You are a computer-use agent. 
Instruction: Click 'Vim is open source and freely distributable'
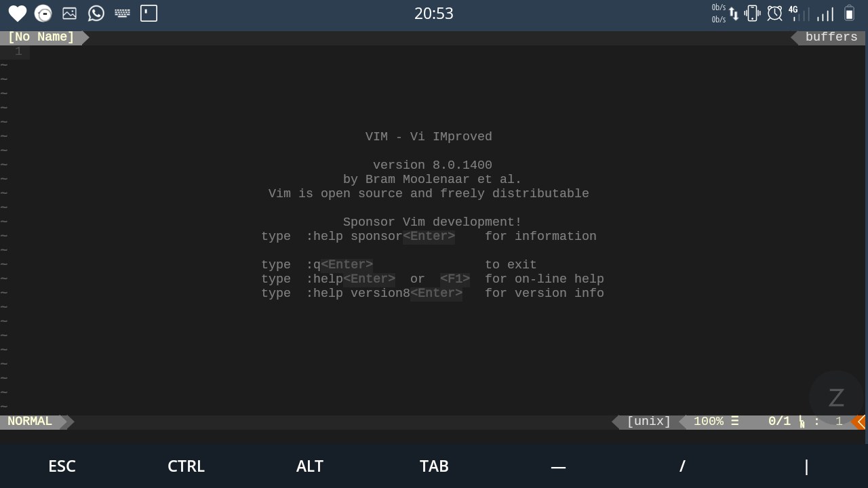point(429,194)
